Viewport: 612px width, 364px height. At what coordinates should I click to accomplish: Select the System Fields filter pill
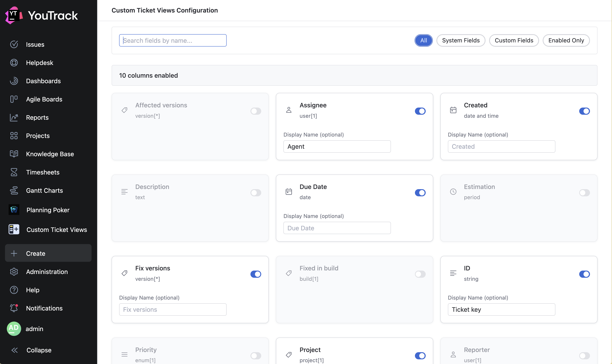click(461, 40)
